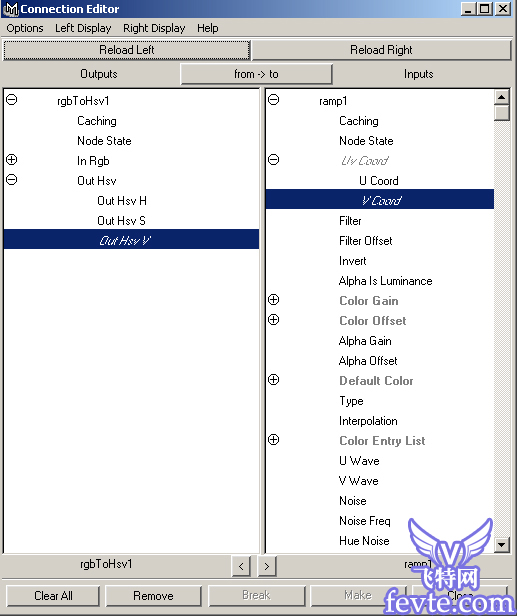This screenshot has height=616, width=517.
Task: Collapse the ramp1 node tree
Action: pyautogui.click(x=273, y=100)
